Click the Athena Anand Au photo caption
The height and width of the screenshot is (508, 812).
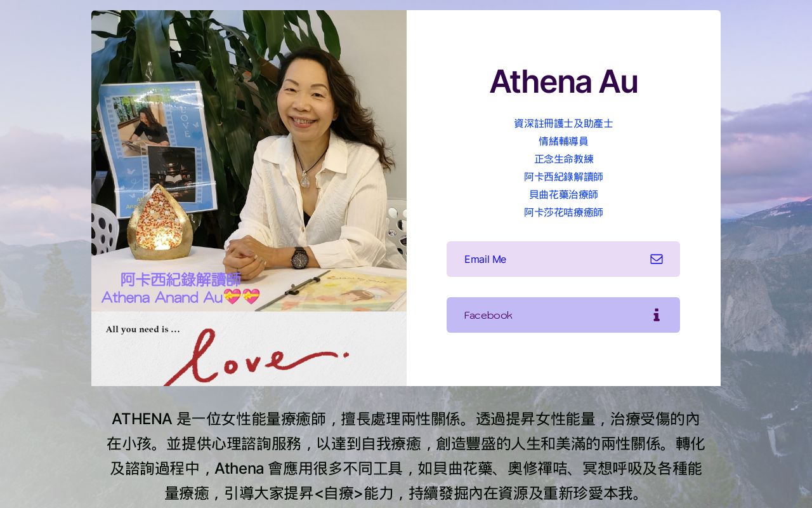coord(162,297)
